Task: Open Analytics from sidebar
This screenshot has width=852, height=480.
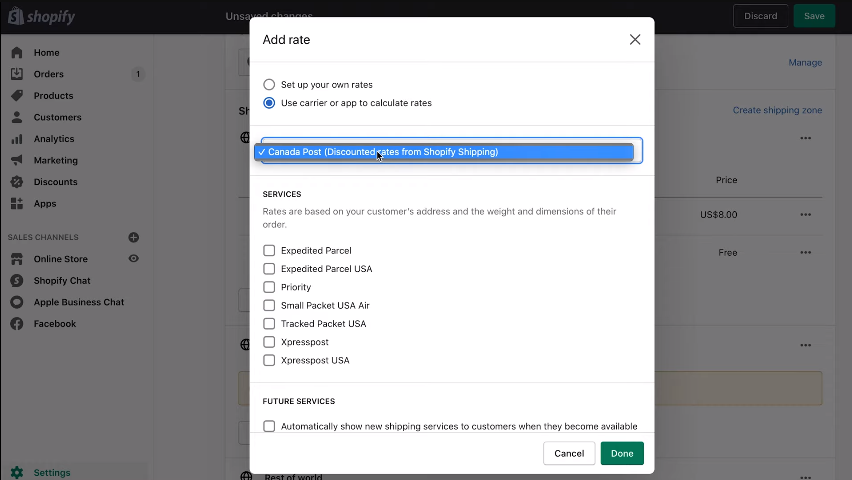Action: click(54, 139)
